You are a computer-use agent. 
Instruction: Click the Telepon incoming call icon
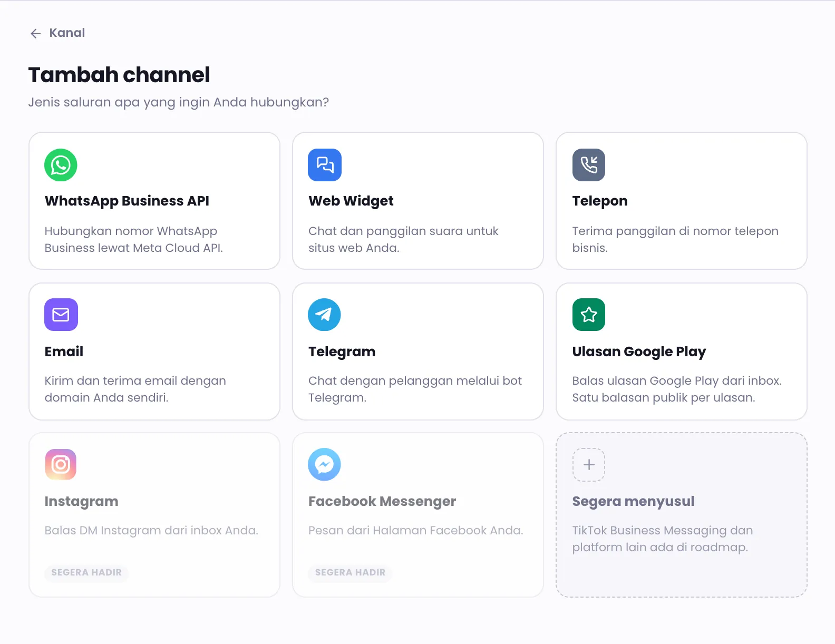coord(589,165)
